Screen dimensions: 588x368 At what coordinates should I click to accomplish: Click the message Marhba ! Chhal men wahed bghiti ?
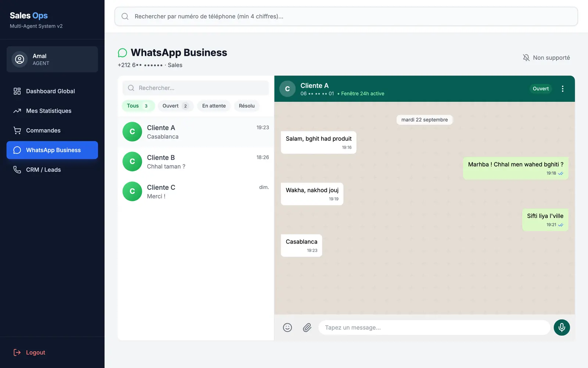click(516, 168)
